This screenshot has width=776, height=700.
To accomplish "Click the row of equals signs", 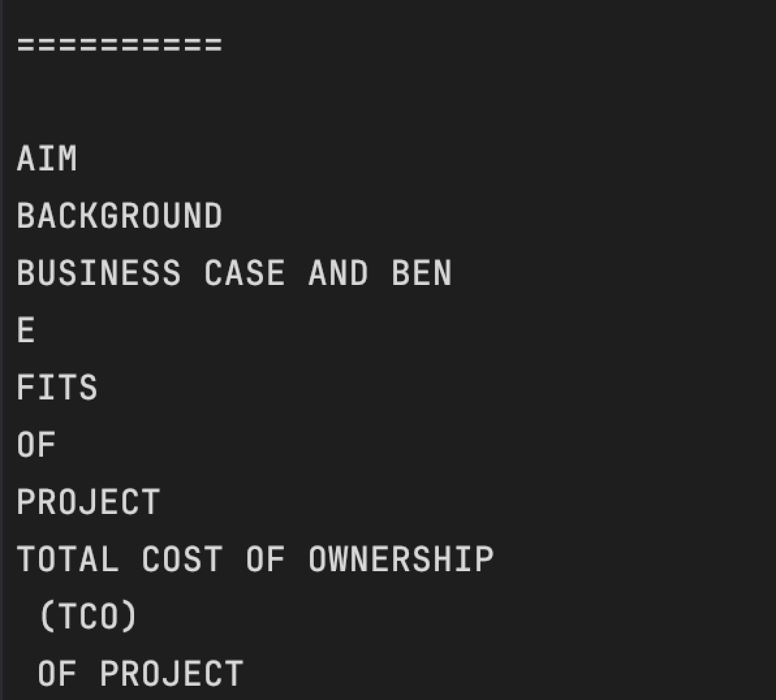I will coord(119,44).
